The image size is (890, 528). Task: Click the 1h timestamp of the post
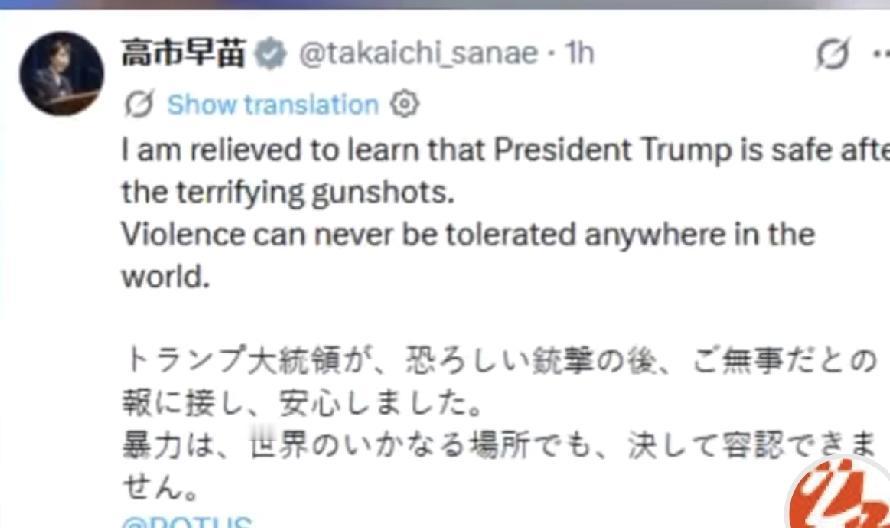click(x=577, y=53)
